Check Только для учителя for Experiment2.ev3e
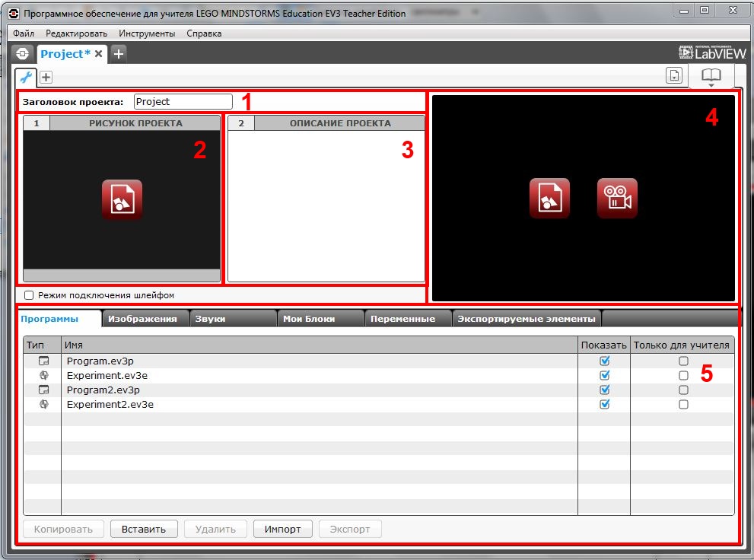Image resolution: width=754 pixels, height=560 pixels. click(683, 404)
